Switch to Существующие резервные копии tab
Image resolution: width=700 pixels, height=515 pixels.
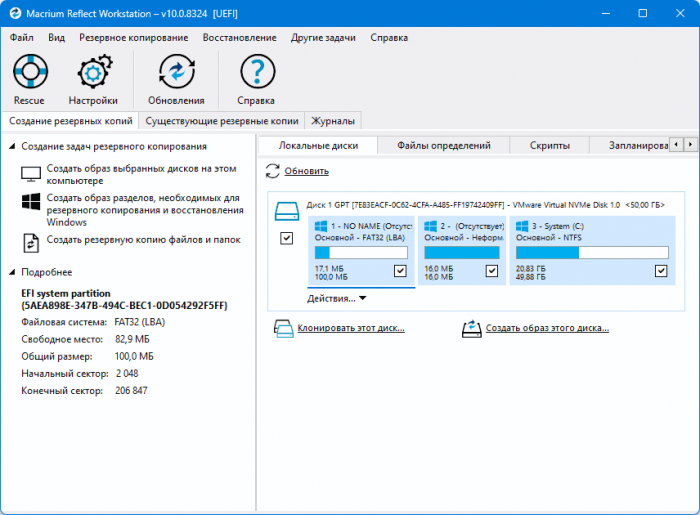coord(222,121)
